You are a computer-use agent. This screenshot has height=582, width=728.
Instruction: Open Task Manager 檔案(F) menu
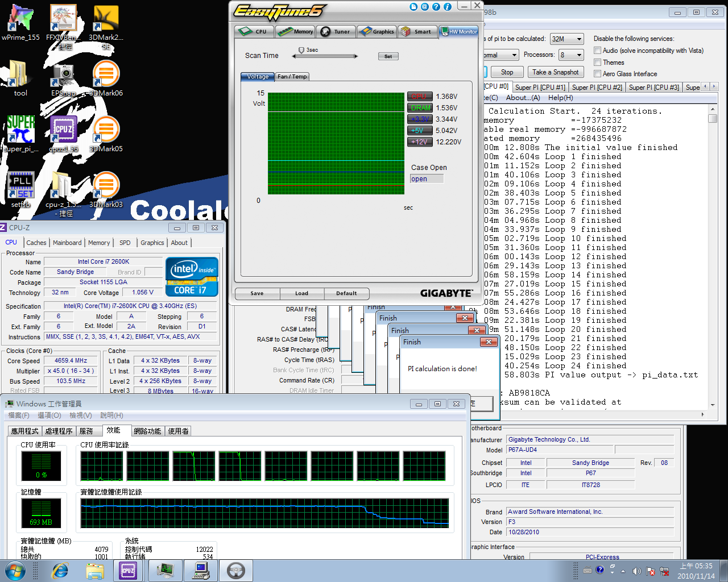[x=19, y=415]
